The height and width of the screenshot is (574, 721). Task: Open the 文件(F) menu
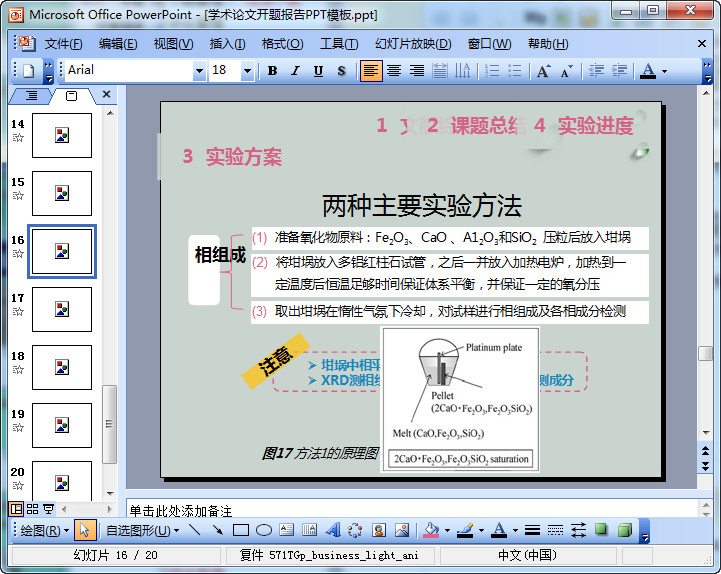click(x=63, y=44)
